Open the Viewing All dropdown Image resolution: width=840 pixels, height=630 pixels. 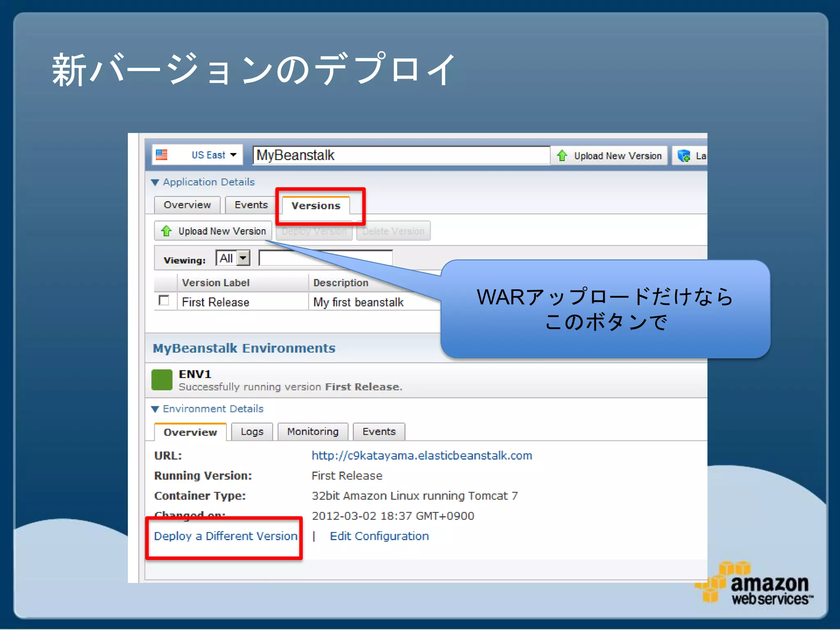click(x=233, y=258)
